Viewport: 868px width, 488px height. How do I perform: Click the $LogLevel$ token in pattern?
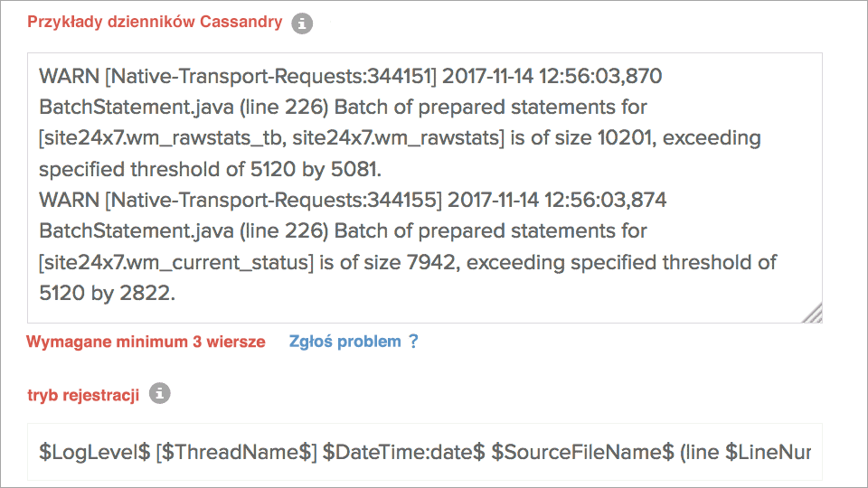(x=94, y=451)
